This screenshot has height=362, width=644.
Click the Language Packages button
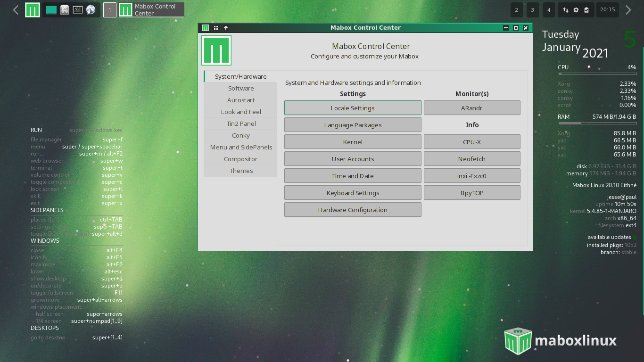(x=353, y=125)
